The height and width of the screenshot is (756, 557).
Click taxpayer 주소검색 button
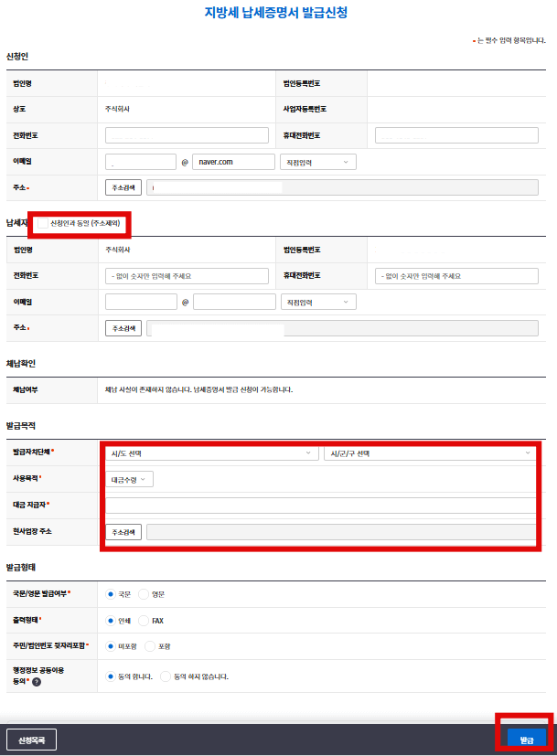click(x=123, y=328)
